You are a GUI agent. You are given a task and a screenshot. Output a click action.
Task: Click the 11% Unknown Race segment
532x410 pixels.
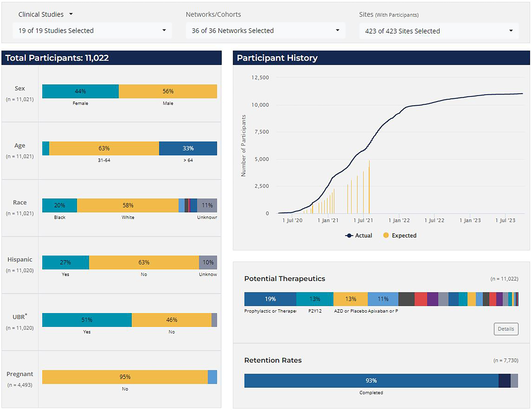(207, 205)
